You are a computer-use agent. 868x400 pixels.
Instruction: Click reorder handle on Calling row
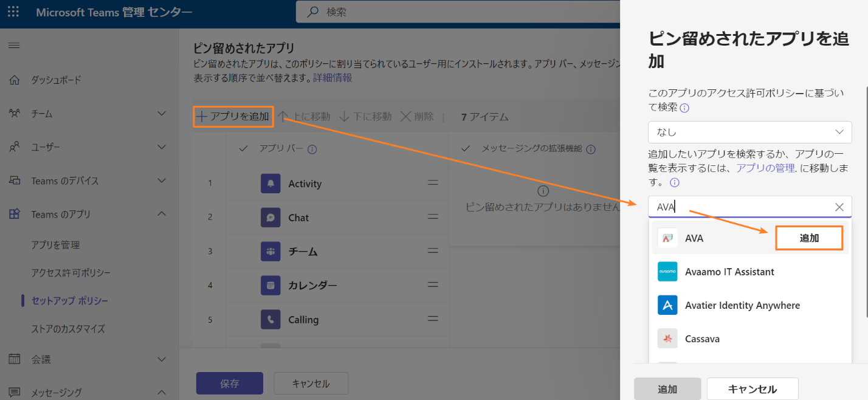tap(433, 319)
